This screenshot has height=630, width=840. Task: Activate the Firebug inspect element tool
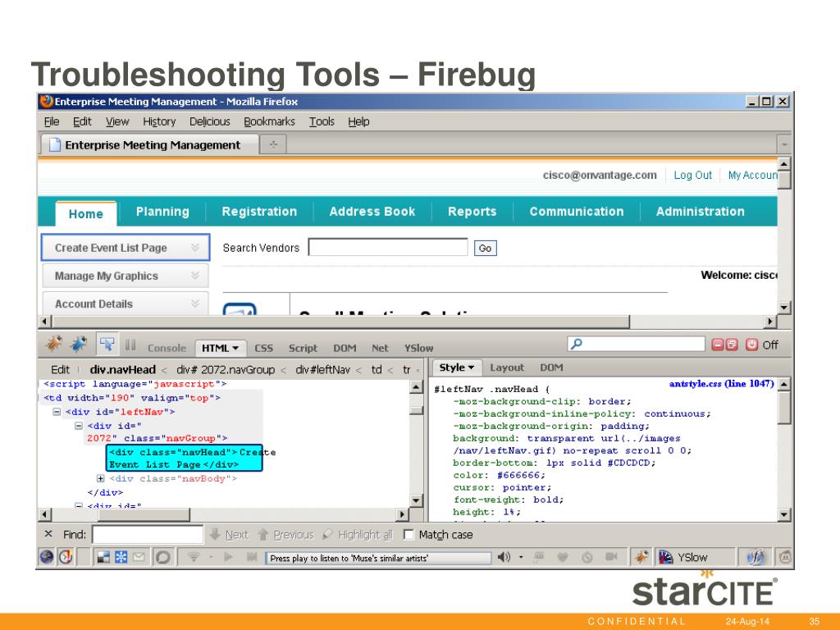tap(107, 344)
